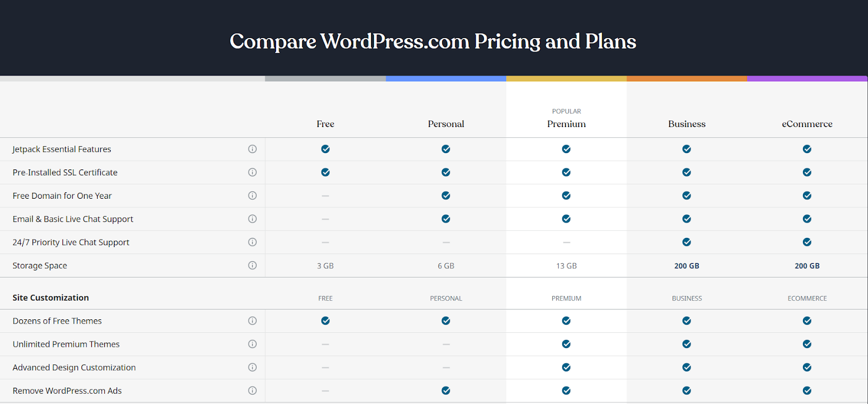The image size is (868, 404).
Task: Click the Site Customization section heading
Action: pyautogui.click(x=50, y=298)
